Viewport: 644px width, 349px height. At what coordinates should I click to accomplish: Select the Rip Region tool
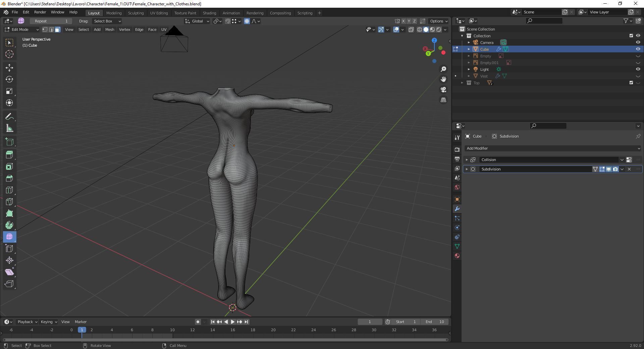9,284
